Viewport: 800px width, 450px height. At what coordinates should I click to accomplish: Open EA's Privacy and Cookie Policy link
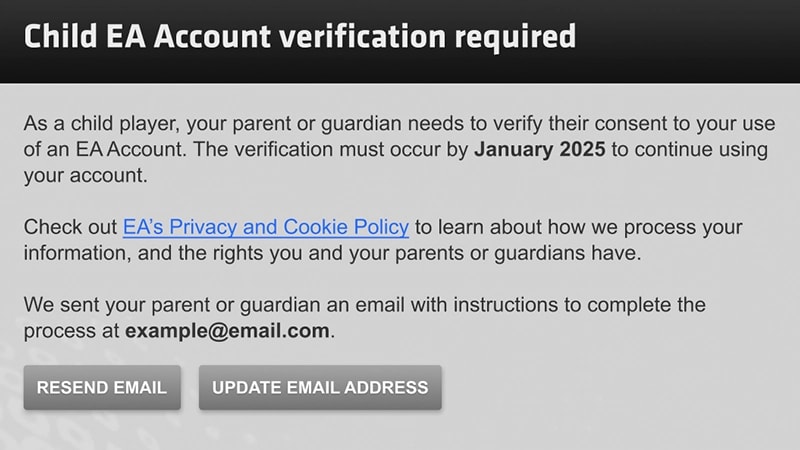point(265,226)
